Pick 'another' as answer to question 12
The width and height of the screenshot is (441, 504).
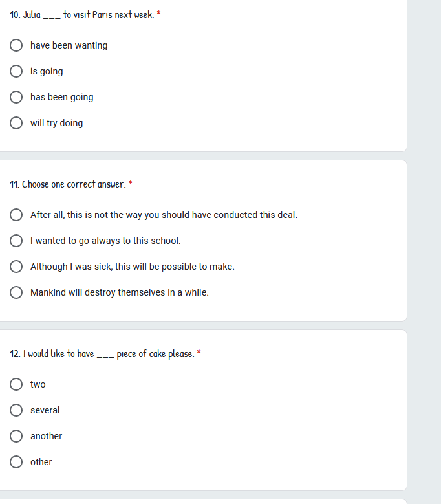tap(16, 436)
